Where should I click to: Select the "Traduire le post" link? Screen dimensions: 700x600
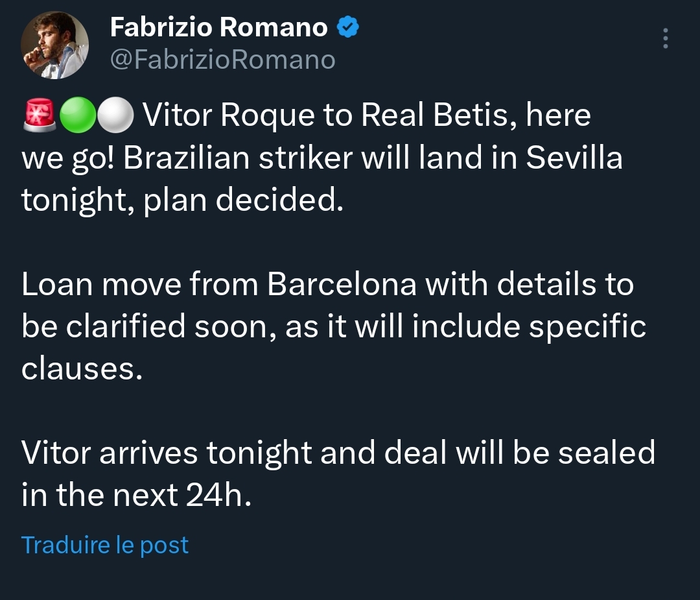(105, 545)
